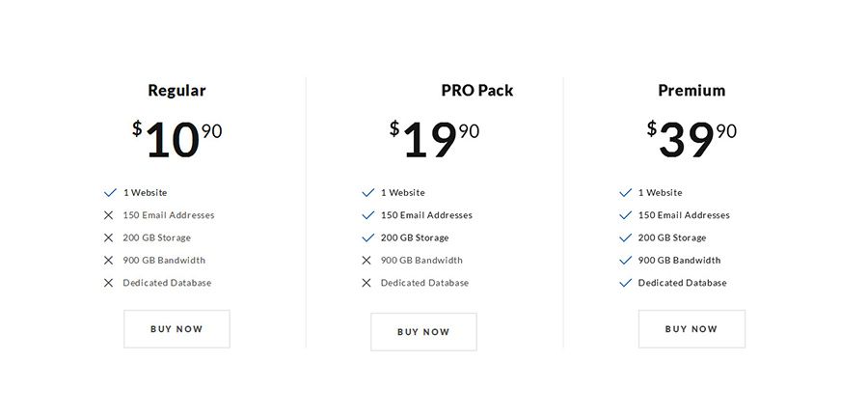Click Premium's 200 GB Storage text
This screenshot has height=417, width=868.
coord(672,237)
